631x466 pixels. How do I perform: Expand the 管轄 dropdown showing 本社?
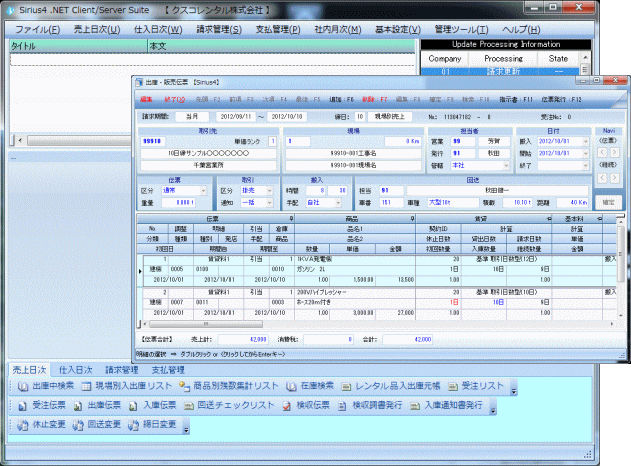tap(506, 165)
